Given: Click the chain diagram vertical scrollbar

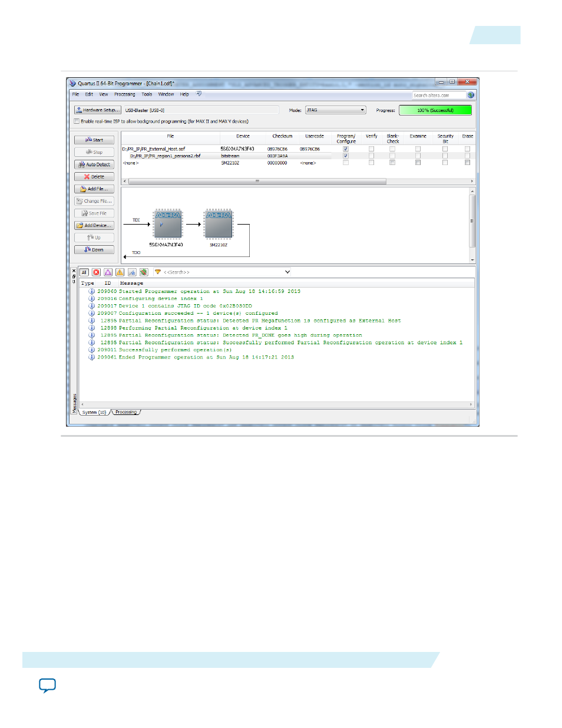Looking at the screenshot, I should [472, 221].
